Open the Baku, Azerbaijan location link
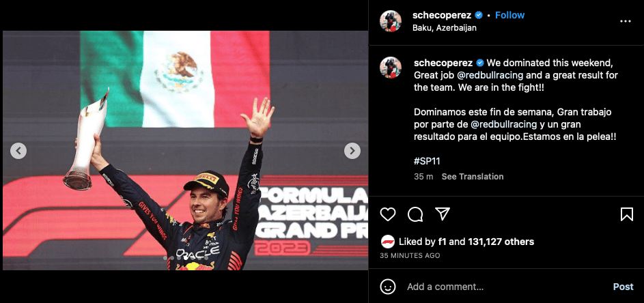Screen dimensions: 644x303 pos(445,29)
